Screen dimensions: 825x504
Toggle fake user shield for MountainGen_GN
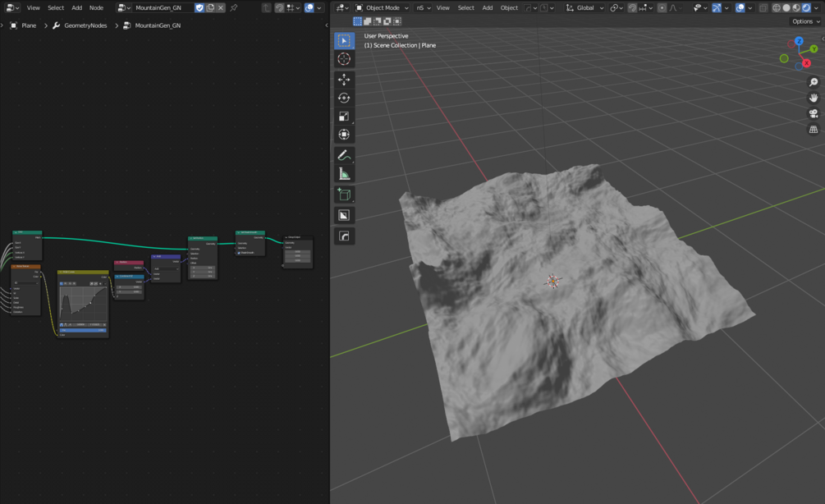click(x=199, y=7)
